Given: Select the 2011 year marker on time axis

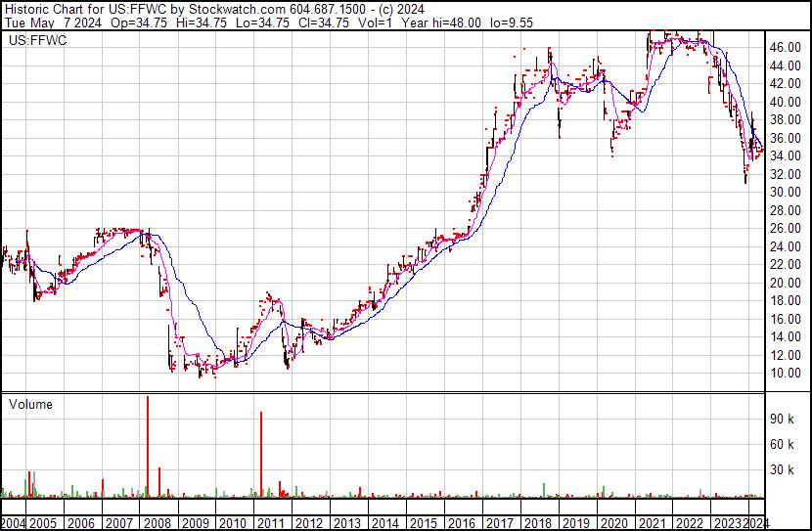Looking at the screenshot, I should (x=270, y=523).
